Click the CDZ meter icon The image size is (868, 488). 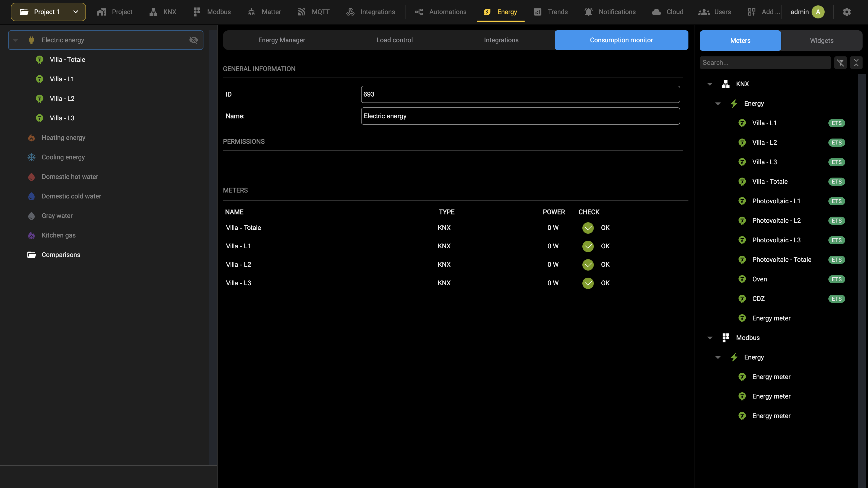coord(742,299)
